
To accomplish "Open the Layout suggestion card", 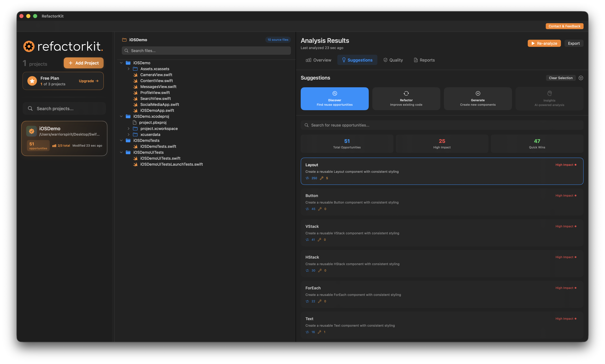I will (x=442, y=171).
